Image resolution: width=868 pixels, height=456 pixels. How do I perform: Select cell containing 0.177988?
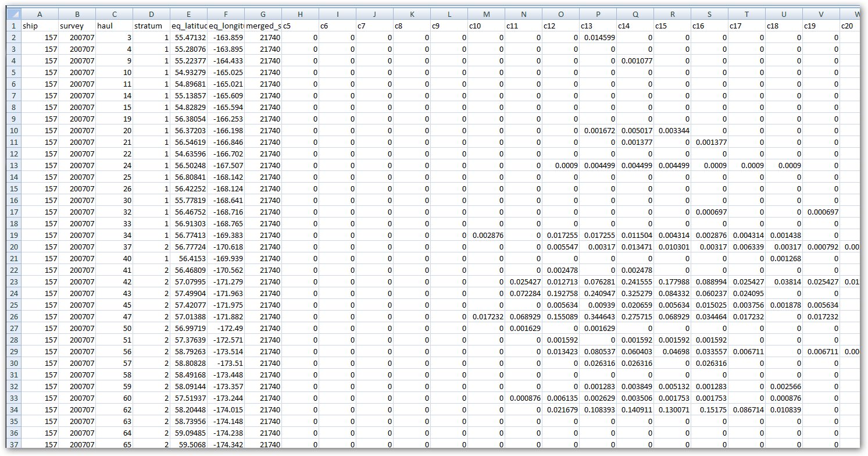coord(672,282)
